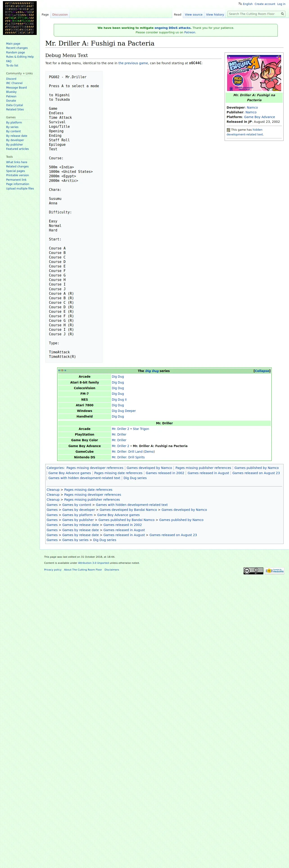Viewport: 289px width, 868px height.
Task: Open Star Trigon link
Action: (141, 429)
